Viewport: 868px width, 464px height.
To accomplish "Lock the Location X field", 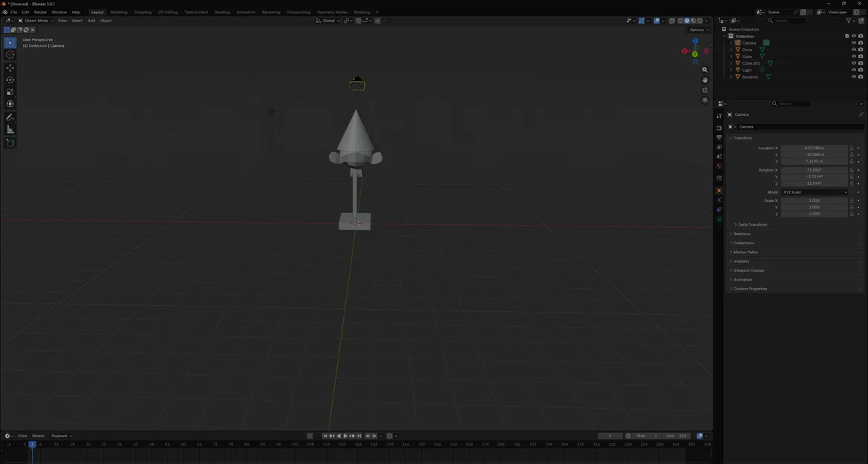I will pyautogui.click(x=852, y=148).
